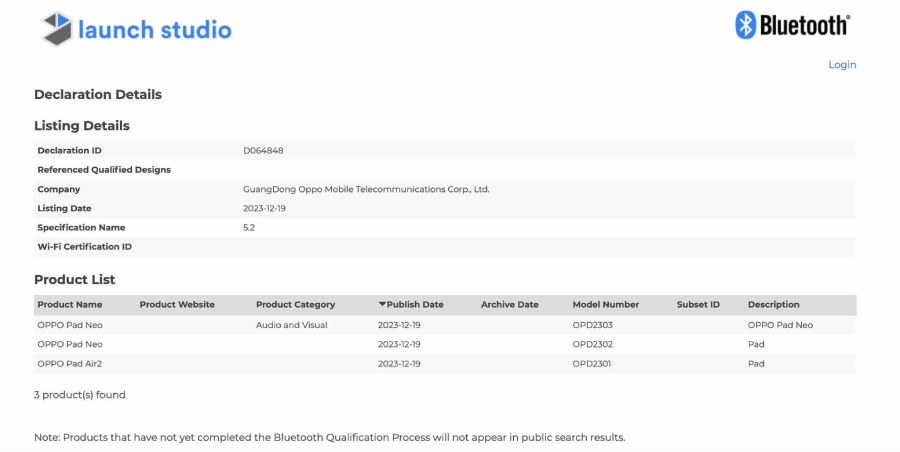The height and width of the screenshot is (452, 900).
Task: Select the Declaration ID value D064848
Action: click(x=263, y=150)
